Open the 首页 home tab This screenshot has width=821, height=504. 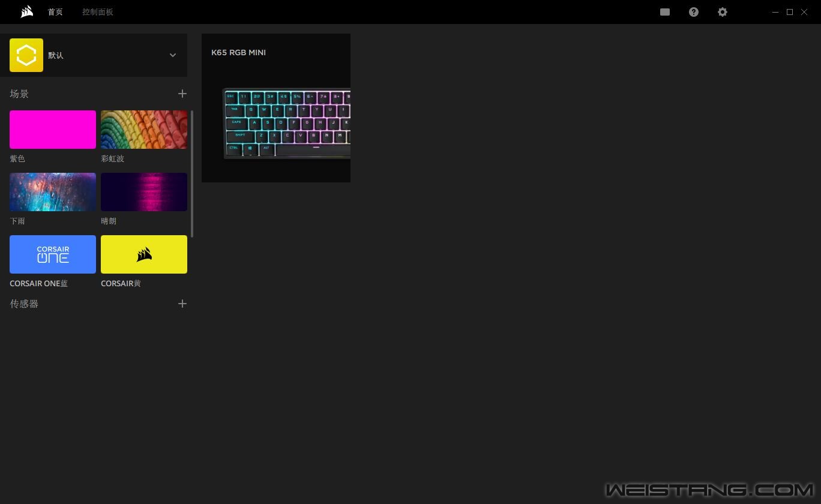coord(55,12)
